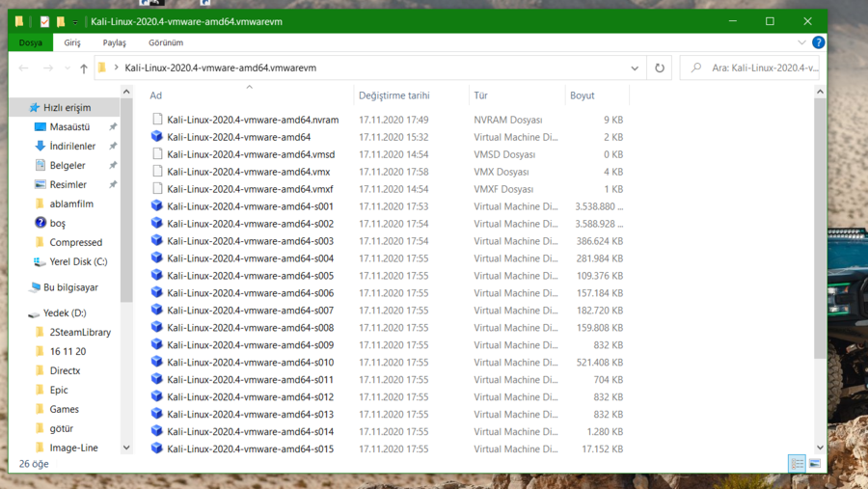The width and height of the screenshot is (868, 489).
Task: Go forward with the forward arrow
Action: pos(48,68)
